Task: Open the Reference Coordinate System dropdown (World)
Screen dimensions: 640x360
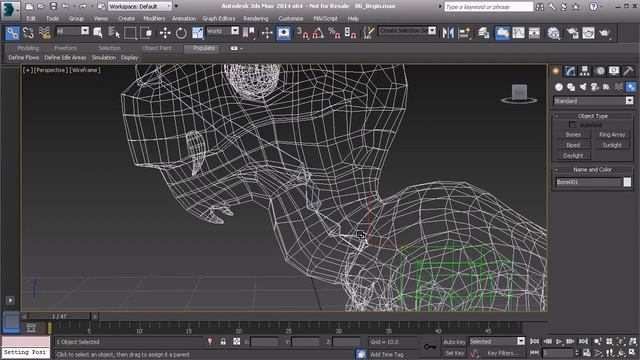Action: pos(222,31)
